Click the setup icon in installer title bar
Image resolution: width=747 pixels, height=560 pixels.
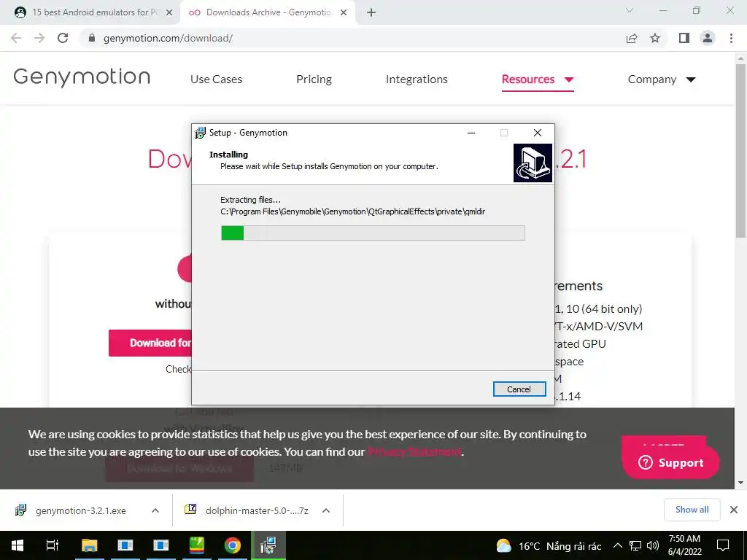point(200,133)
